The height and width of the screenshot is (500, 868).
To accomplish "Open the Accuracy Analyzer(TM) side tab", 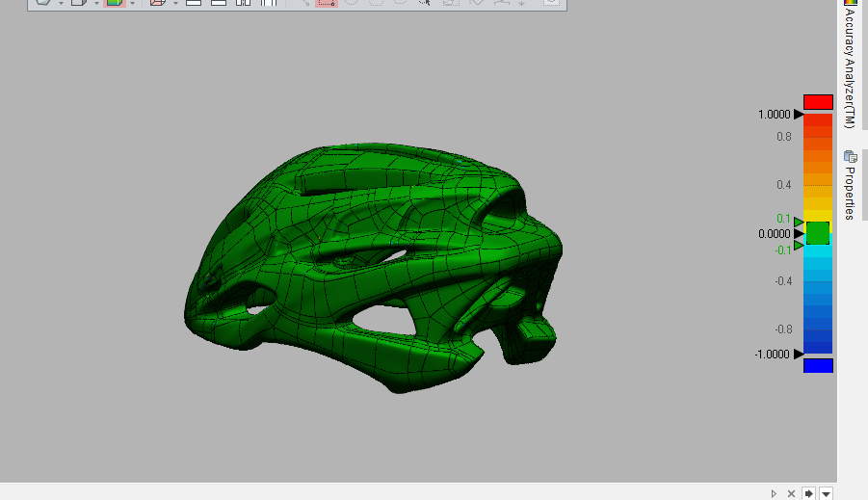I will [x=849, y=69].
